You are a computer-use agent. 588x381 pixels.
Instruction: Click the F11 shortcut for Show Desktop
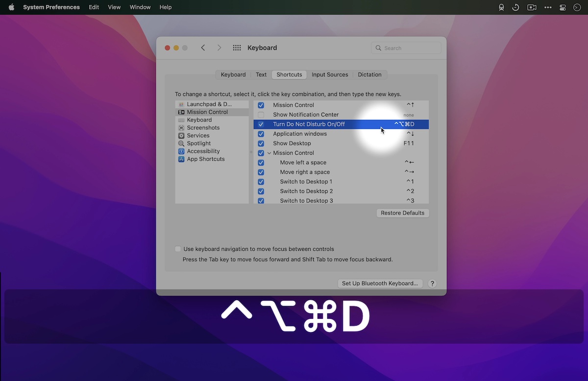409,143
